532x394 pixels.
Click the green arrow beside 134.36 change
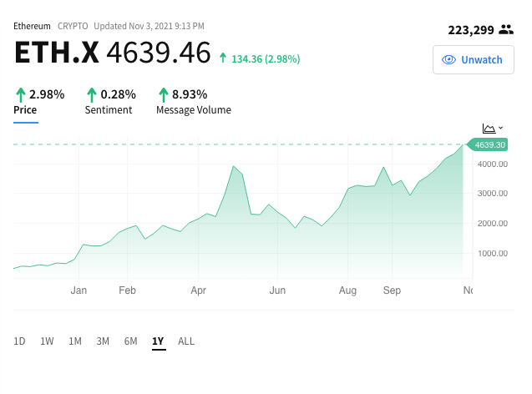tap(223, 58)
